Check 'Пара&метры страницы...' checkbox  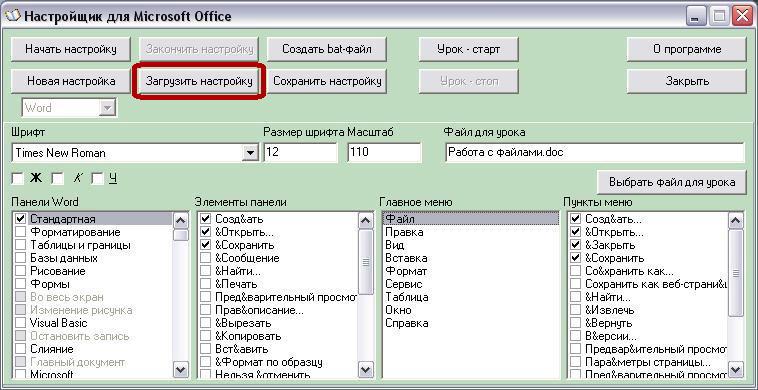tap(575, 362)
